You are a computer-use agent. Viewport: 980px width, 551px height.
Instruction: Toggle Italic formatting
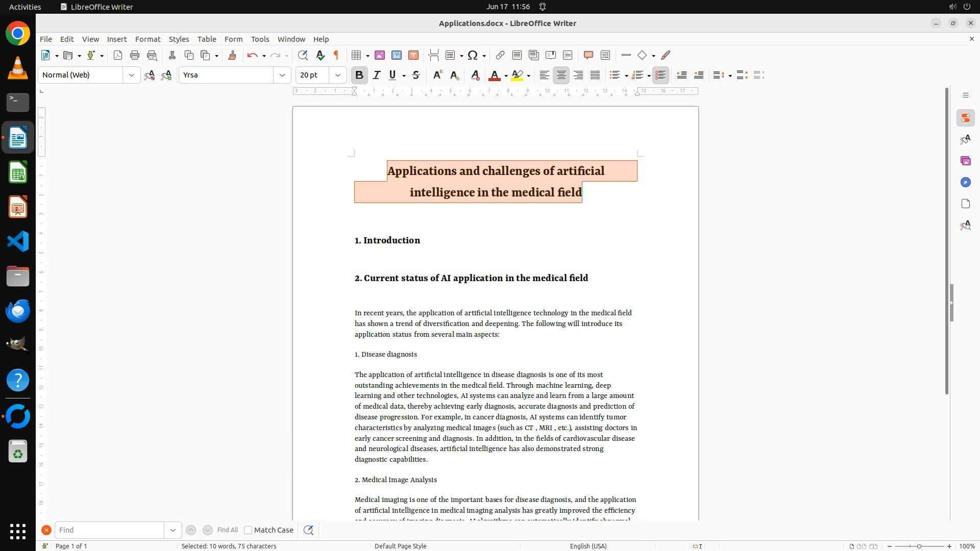pyautogui.click(x=376, y=75)
